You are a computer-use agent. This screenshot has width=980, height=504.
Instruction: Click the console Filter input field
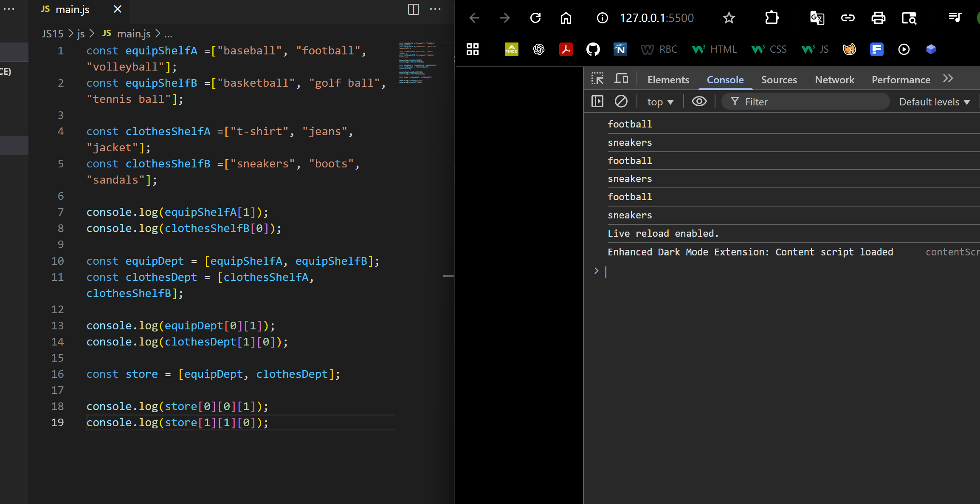click(807, 102)
